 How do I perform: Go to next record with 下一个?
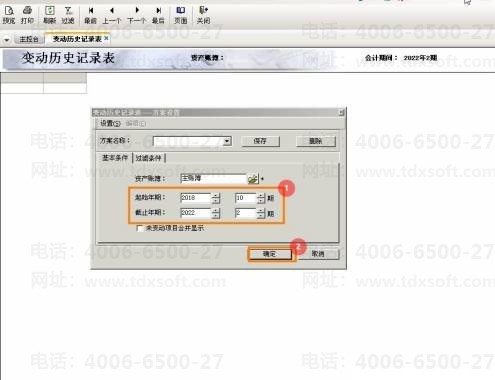[x=137, y=15]
